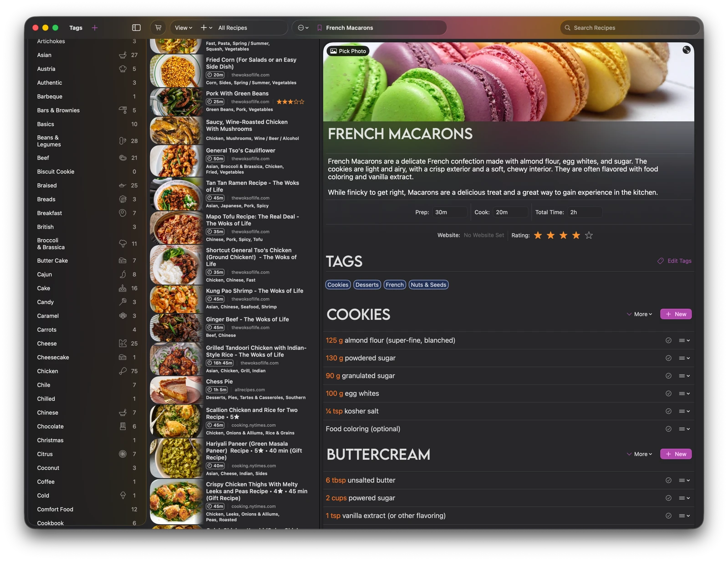The image size is (728, 561).
Task: Click the Prep time field 30m
Action: 450,212
